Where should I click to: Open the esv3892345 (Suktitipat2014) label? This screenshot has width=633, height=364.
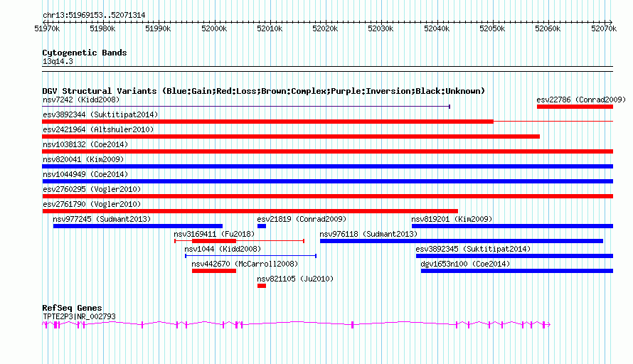[x=473, y=249]
